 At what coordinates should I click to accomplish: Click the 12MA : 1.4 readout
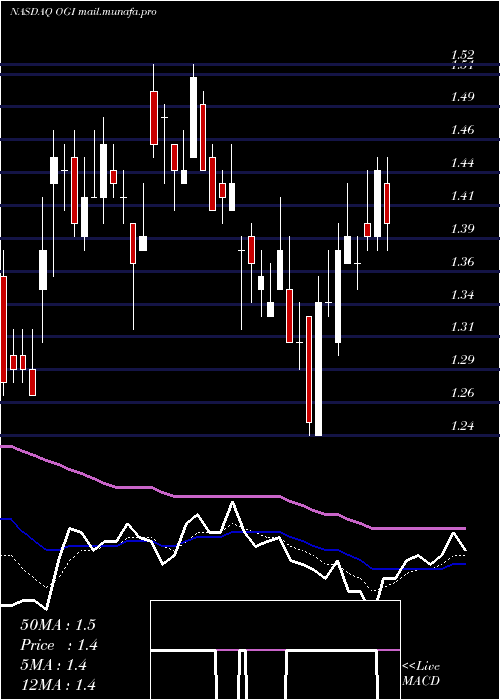click(x=58, y=684)
